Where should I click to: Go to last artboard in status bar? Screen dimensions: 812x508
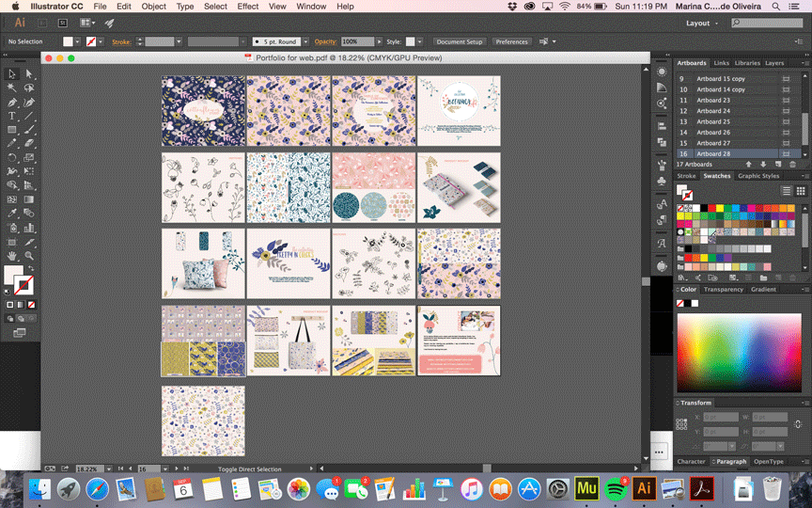coord(186,468)
